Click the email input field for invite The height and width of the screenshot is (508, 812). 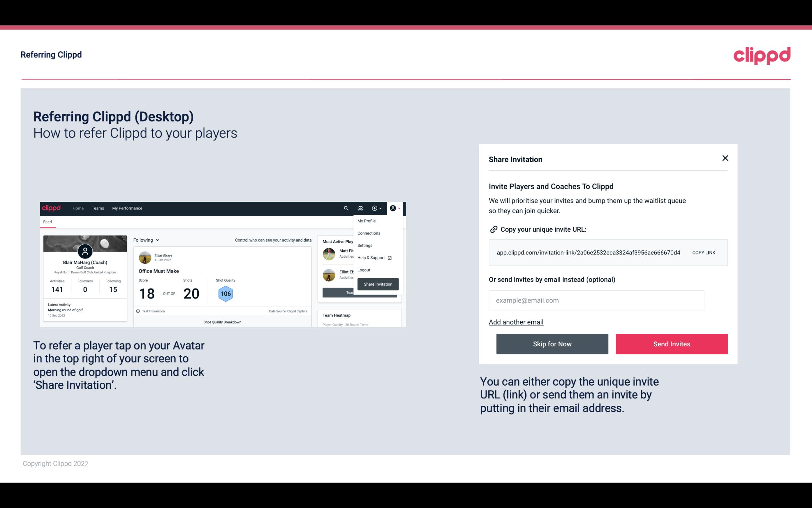coord(596,300)
